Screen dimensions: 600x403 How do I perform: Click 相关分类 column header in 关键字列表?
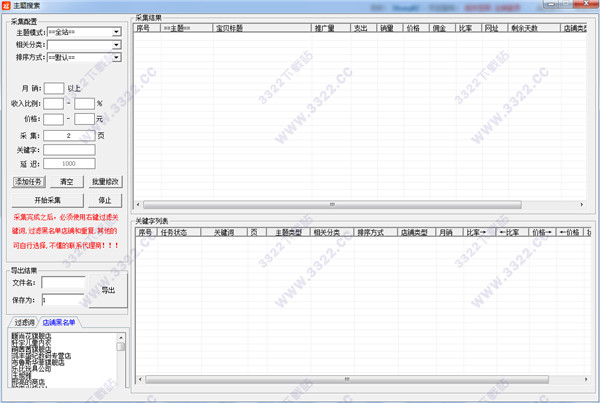[x=332, y=232]
